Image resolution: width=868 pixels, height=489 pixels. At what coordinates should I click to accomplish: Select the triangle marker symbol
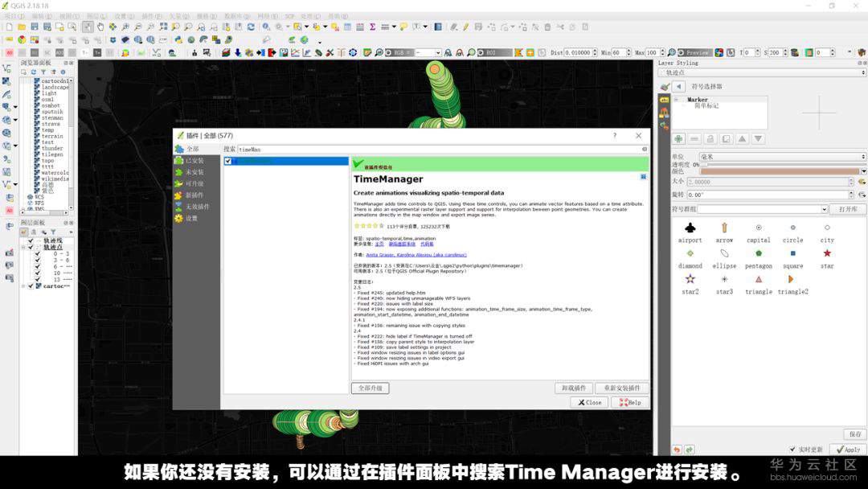click(759, 284)
